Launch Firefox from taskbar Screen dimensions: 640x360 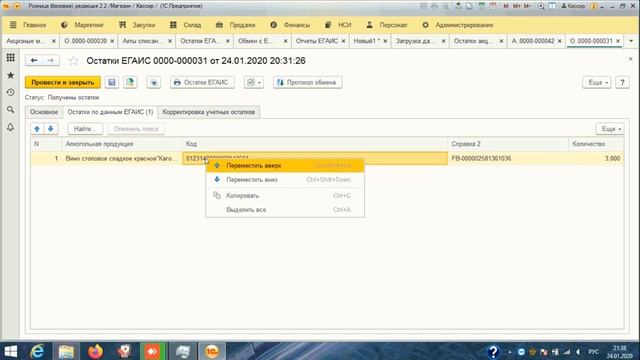(95, 351)
